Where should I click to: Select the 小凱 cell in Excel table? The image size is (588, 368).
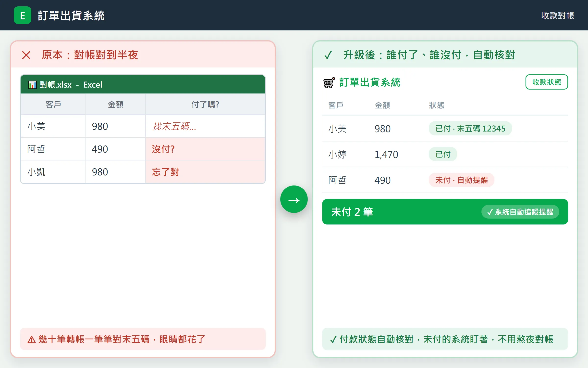53,172
